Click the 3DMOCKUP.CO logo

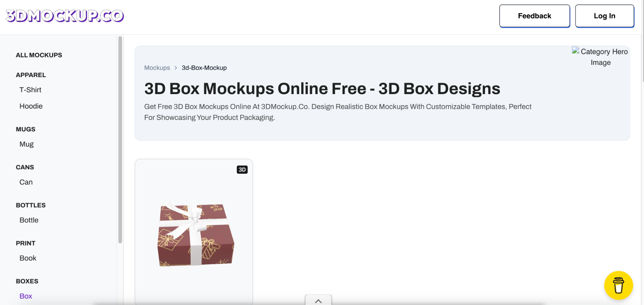point(64,15)
